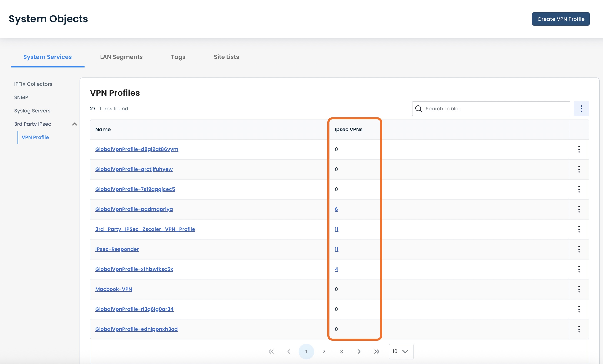The image size is (603, 364).
Task: Open the GlobalVpnProfile-padmapriya profile link
Action: (x=134, y=209)
